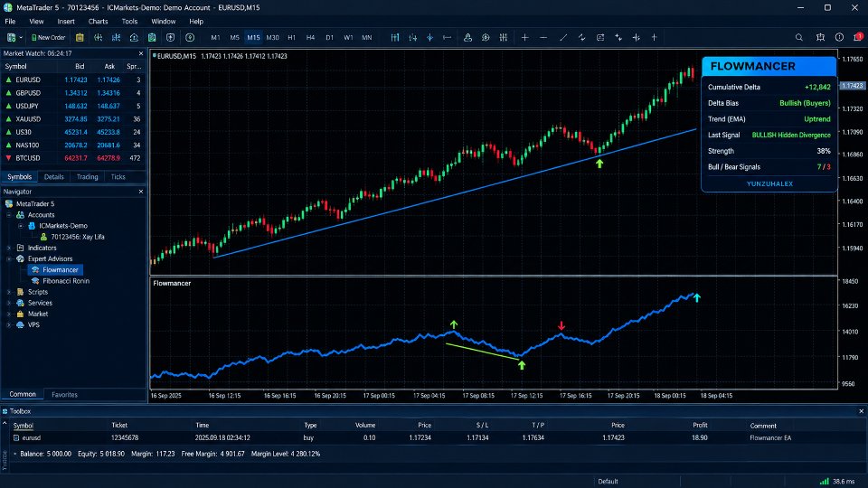868x488 pixels.
Task: Click the blue candlestick toolbar icon left of cloud icon
Action: [x=117, y=38]
